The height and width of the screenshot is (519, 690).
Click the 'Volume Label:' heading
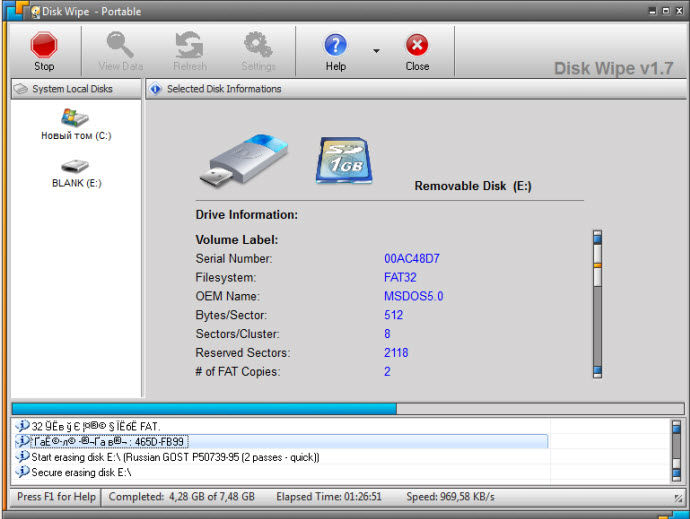pos(237,239)
